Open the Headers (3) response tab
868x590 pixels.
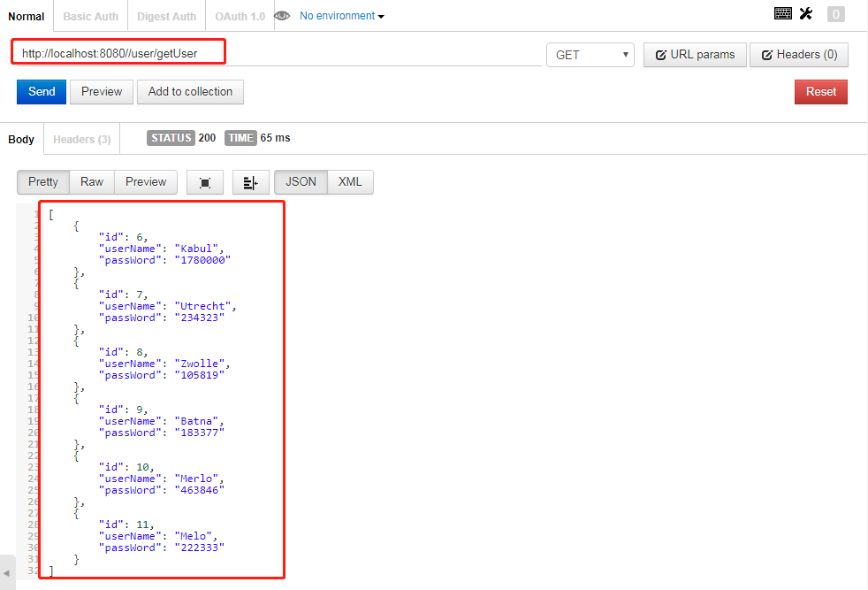(80, 139)
